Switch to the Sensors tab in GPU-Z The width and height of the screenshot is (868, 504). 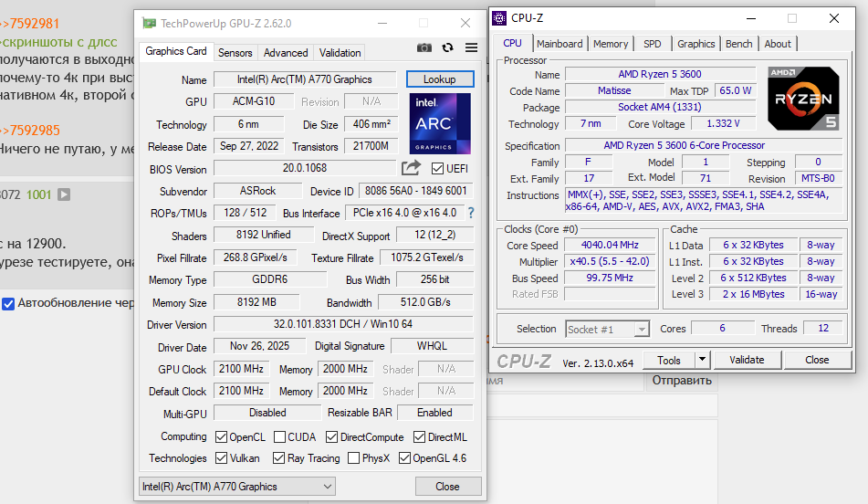pyautogui.click(x=235, y=53)
